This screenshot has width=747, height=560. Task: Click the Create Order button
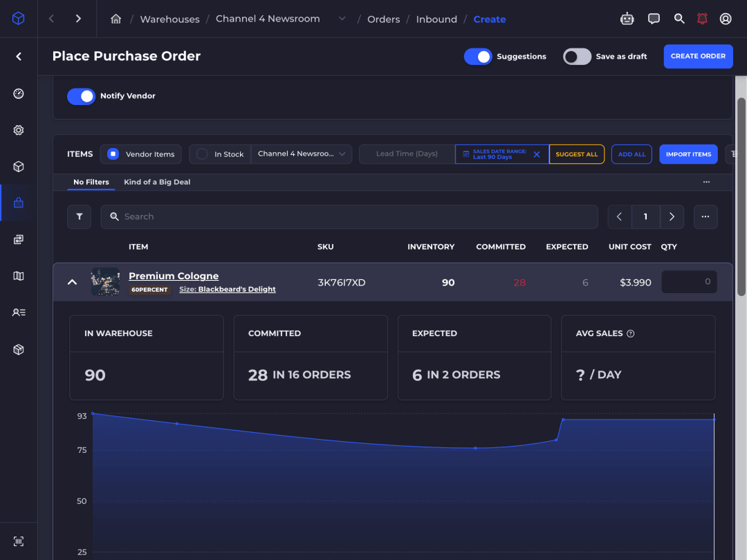click(x=698, y=56)
